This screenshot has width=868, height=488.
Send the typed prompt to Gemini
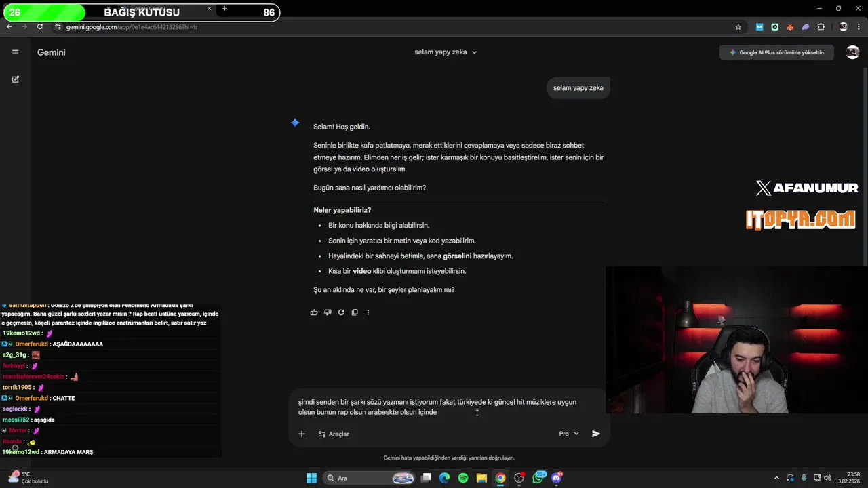596,434
